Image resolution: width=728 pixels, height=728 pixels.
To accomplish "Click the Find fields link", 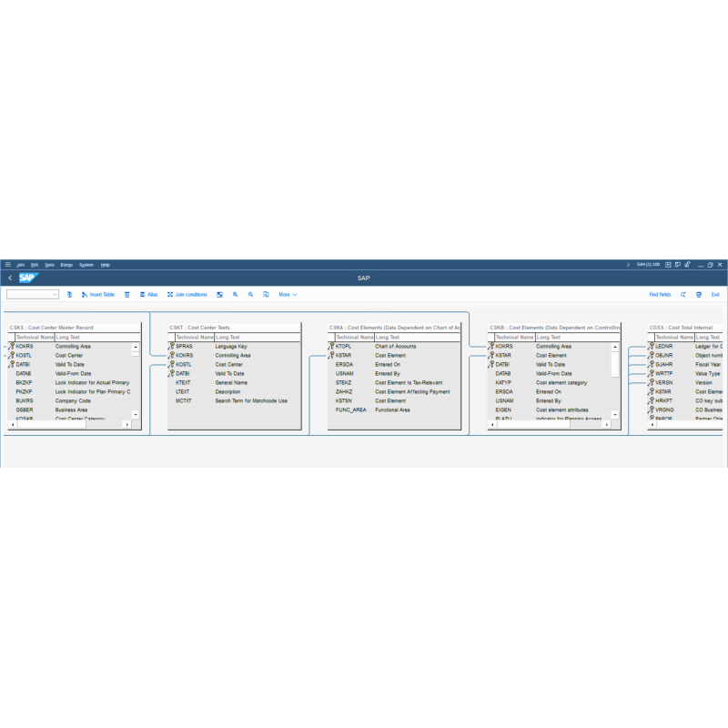I will point(660,295).
